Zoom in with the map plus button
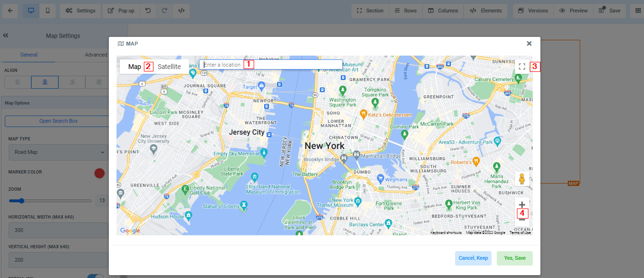The width and height of the screenshot is (644, 278). point(522,205)
